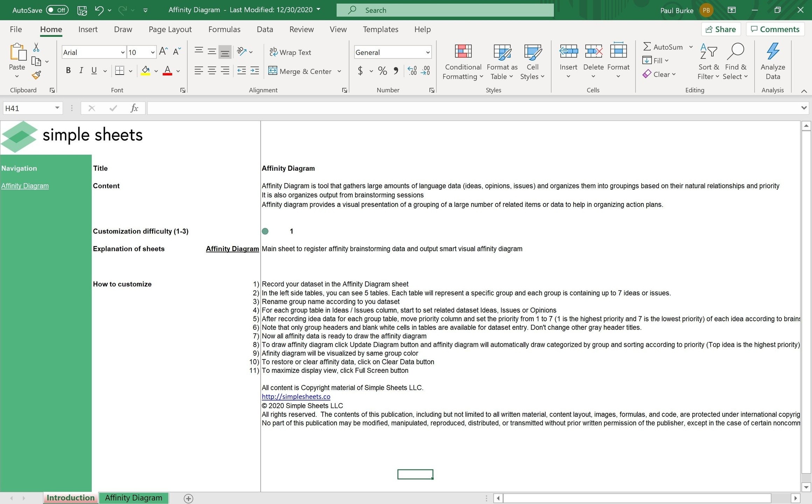Open the Page Layout ribbon tab
This screenshot has height=504, width=812.
170,29
